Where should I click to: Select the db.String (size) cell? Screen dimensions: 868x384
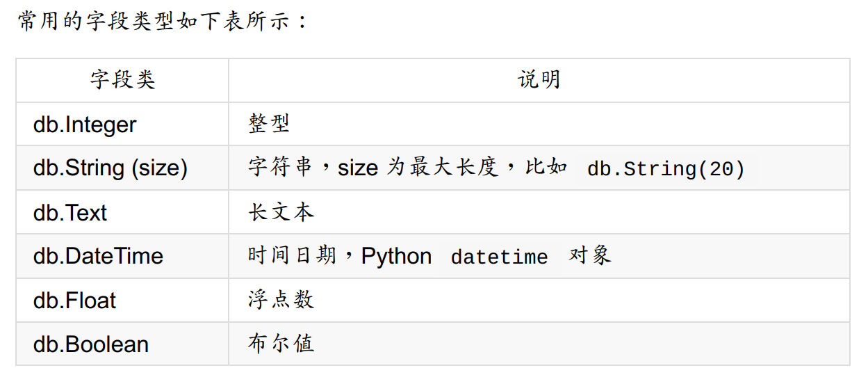(x=122, y=168)
